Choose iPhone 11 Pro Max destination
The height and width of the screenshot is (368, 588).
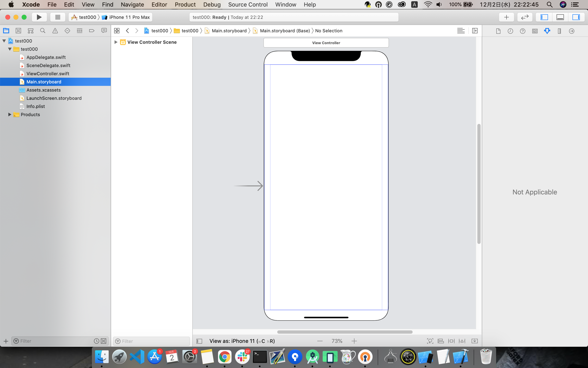(126, 17)
